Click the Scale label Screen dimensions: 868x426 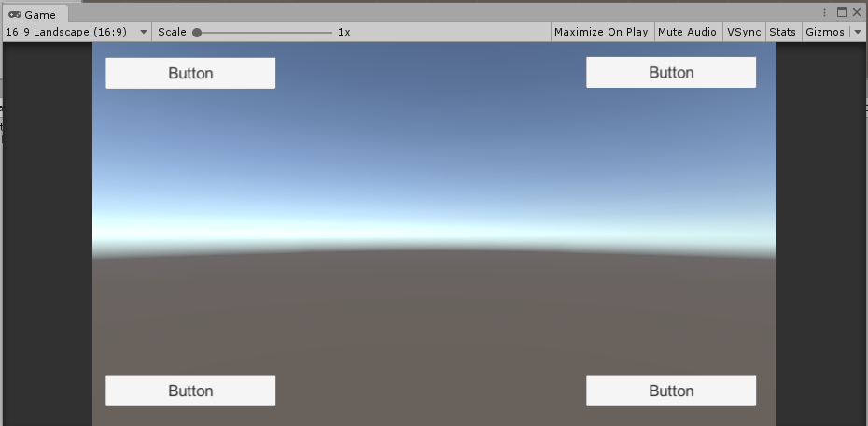172,32
